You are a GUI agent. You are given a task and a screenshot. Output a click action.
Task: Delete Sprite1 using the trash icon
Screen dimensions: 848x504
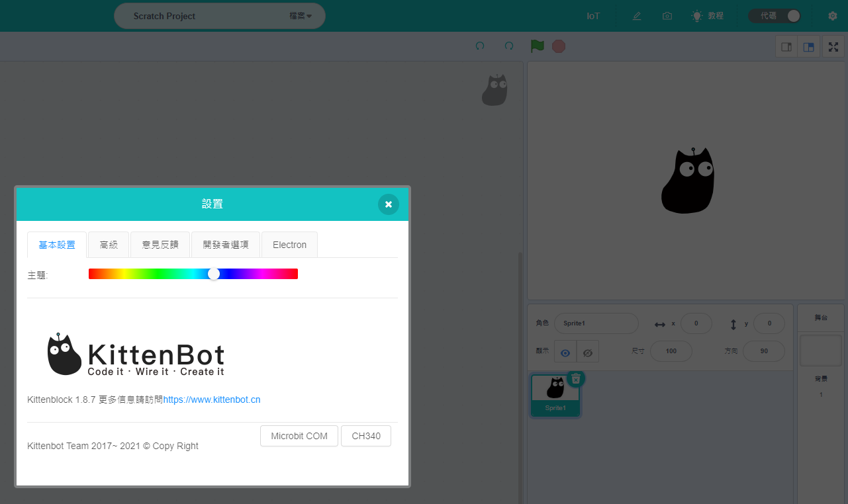[x=576, y=378]
